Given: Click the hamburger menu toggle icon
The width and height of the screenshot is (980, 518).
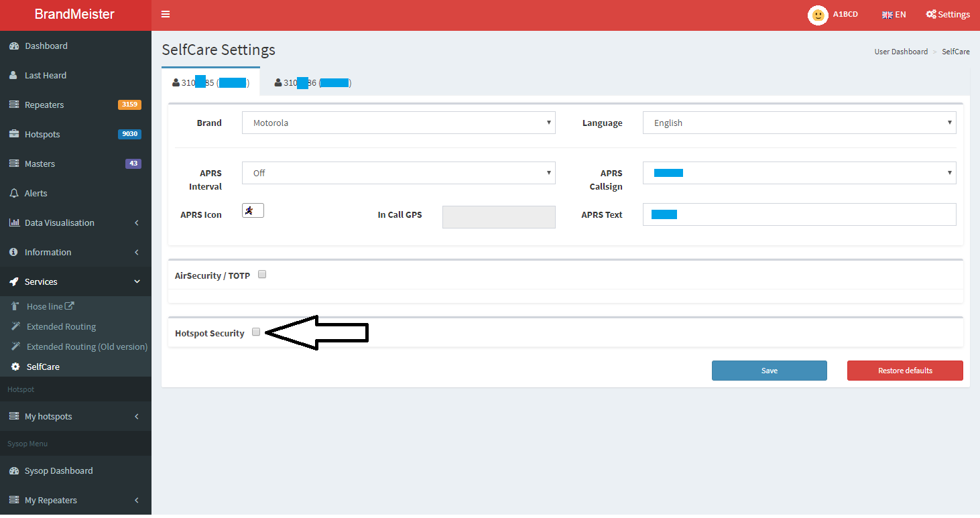Looking at the screenshot, I should pos(166,14).
